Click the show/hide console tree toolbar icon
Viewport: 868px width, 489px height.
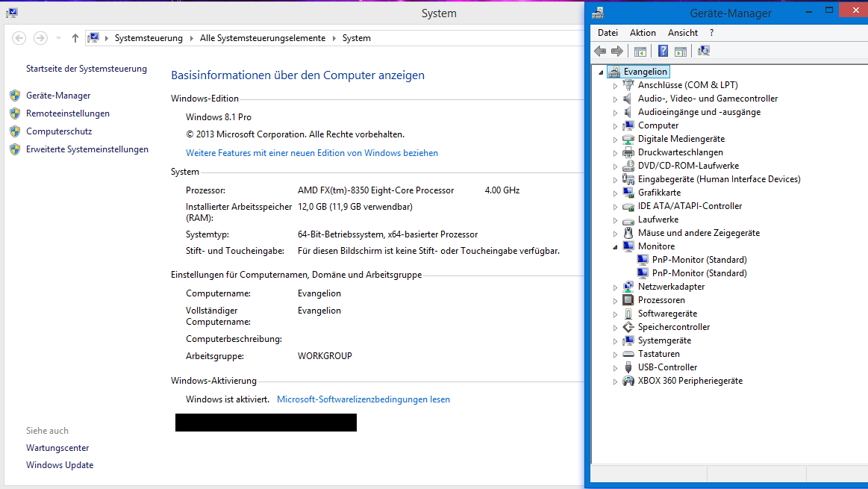[640, 51]
